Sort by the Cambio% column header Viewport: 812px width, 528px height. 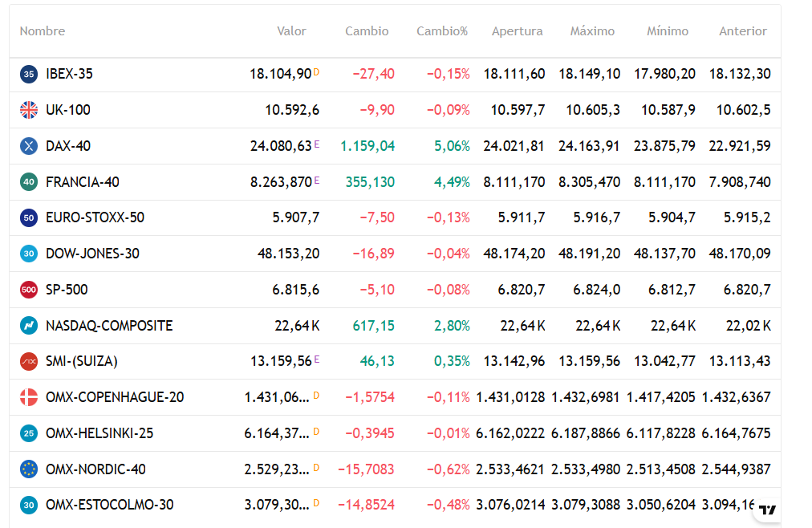pos(441,31)
